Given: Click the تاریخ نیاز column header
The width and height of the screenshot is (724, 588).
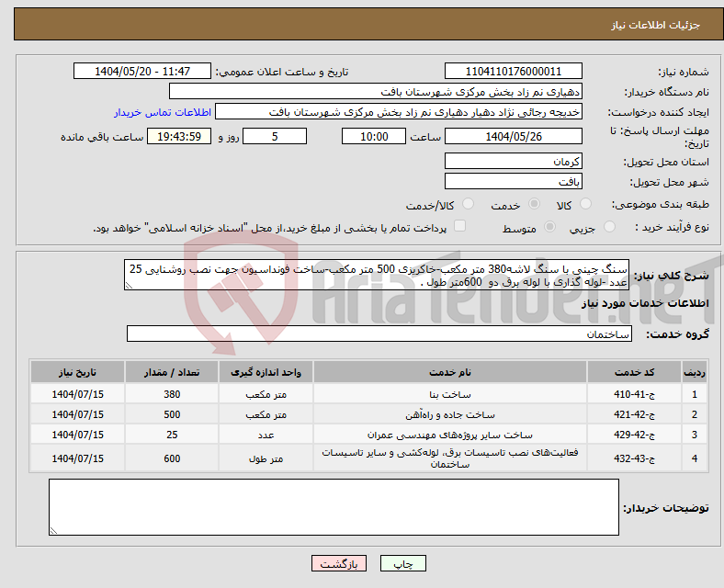Looking at the screenshot, I should (77, 372).
